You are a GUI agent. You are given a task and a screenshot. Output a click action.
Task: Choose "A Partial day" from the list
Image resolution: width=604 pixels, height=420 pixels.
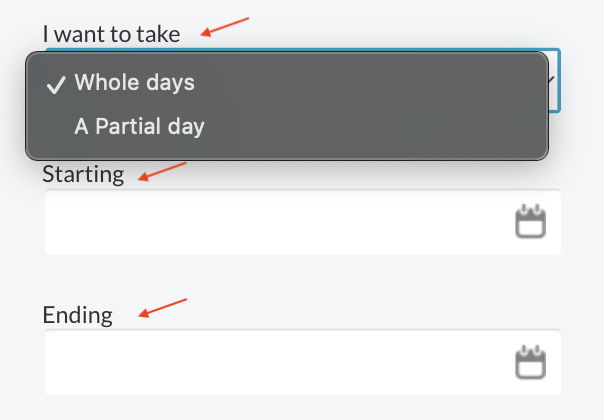point(139,127)
